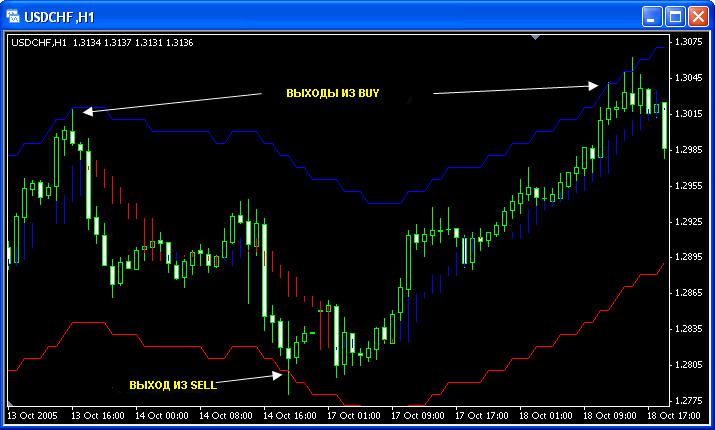This screenshot has height=430, width=715.
Task: Select the ВЫХОДЫ ИЗ BUY text label
Action: tap(333, 93)
